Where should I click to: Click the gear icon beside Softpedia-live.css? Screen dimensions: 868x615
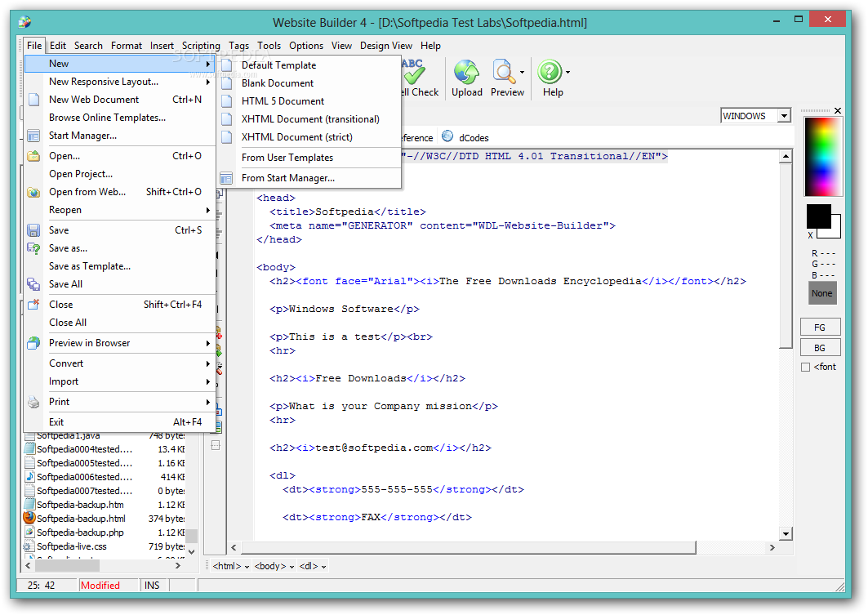(29, 546)
